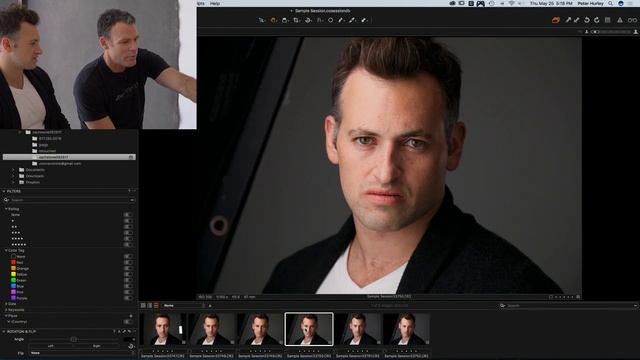Click the Left rotate button
Image resolution: width=640 pixels, height=360 pixels.
tap(51, 346)
